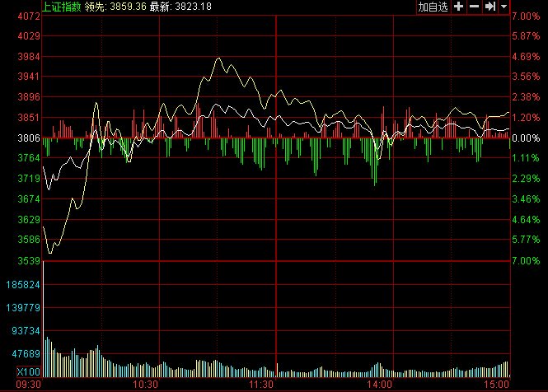This screenshot has width=548, height=392.
Task: Click the 4072 top price label
Action: click(x=28, y=16)
